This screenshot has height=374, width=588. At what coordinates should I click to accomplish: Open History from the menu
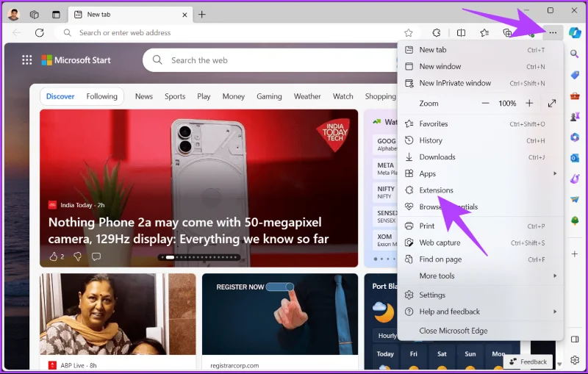[481, 140]
